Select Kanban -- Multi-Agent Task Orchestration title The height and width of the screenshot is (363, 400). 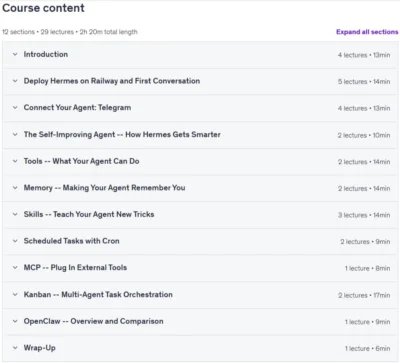(98, 295)
